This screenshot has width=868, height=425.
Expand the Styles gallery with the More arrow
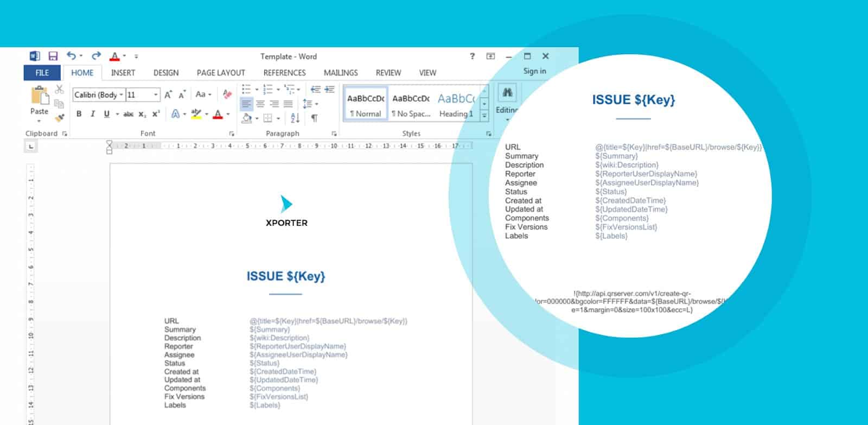[484, 115]
